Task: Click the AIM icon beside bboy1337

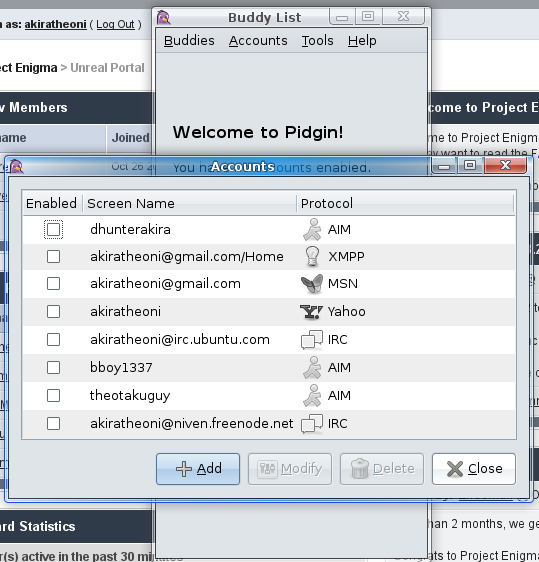Action: click(312, 368)
